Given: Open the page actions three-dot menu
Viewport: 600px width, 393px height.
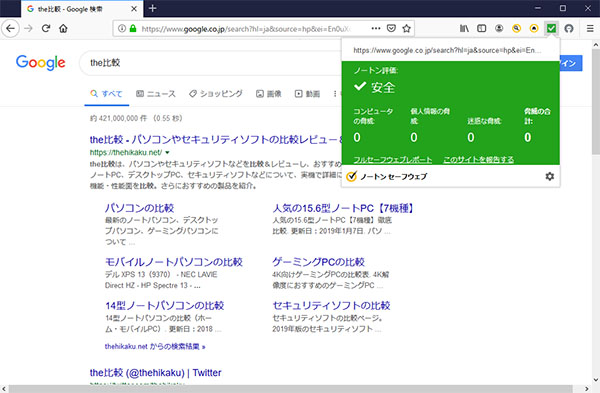Looking at the screenshot, I should coord(376,28).
